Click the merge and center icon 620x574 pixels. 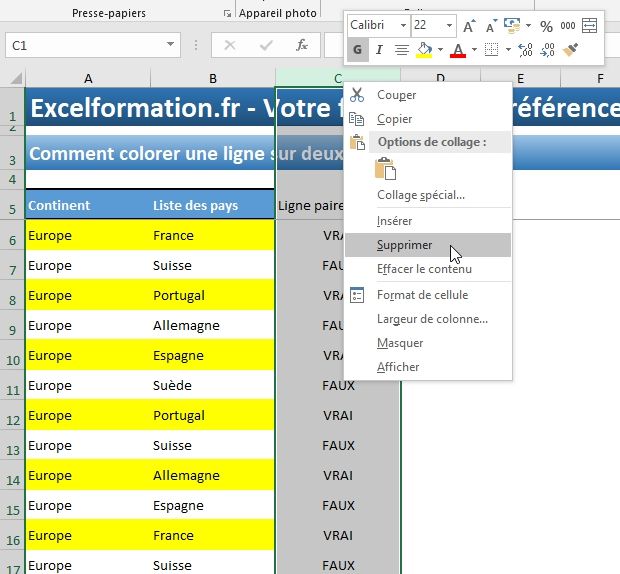(x=590, y=25)
